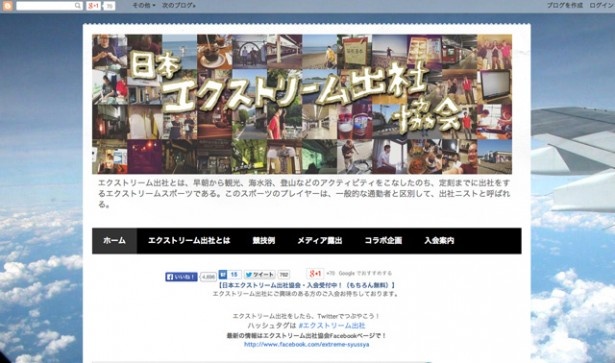Click the Facebook いいね button
This screenshot has height=363, width=615.
[x=181, y=277]
